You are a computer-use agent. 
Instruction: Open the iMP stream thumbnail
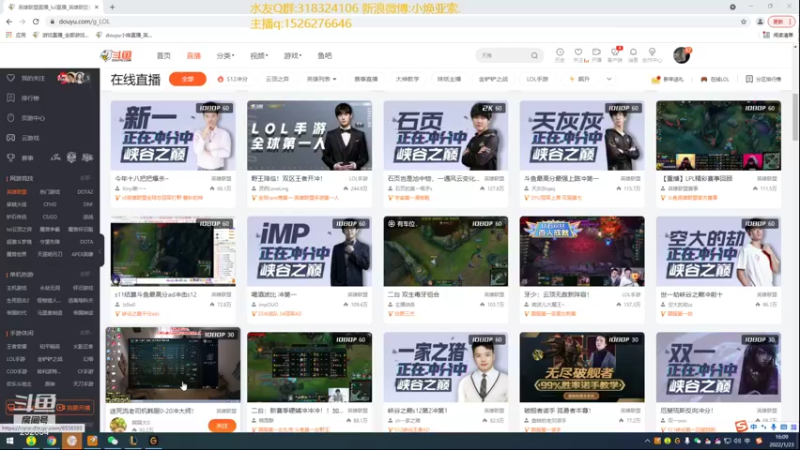click(x=309, y=251)
